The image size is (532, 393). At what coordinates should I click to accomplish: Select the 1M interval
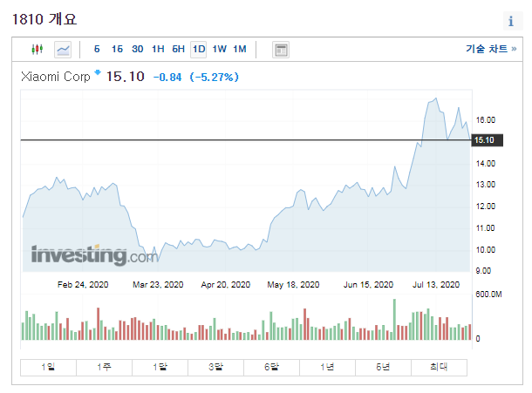click(x=240, y=49)
